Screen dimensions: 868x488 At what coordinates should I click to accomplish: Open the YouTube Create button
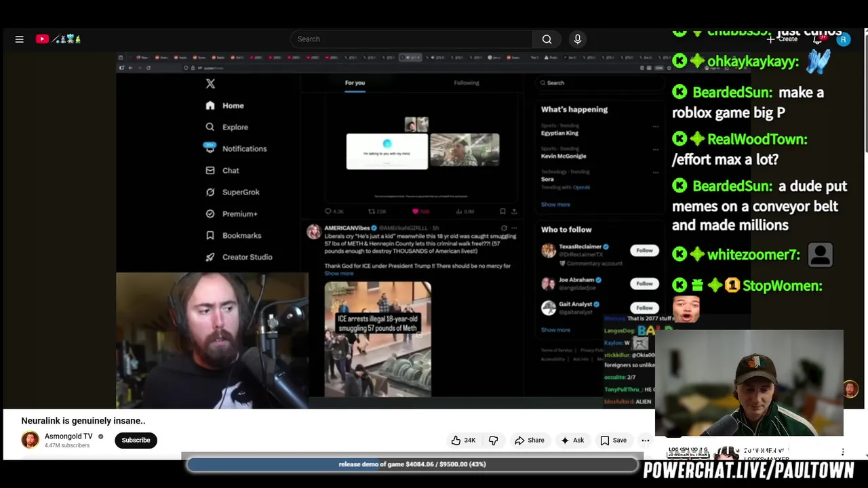(x=782, y=39)
